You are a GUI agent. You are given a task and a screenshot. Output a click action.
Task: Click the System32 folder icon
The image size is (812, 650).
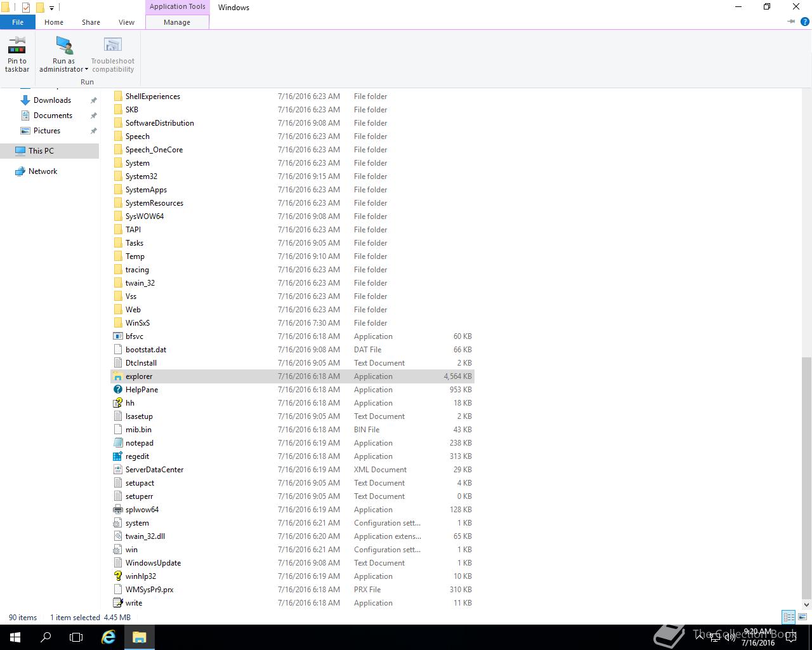pos(117,176)
